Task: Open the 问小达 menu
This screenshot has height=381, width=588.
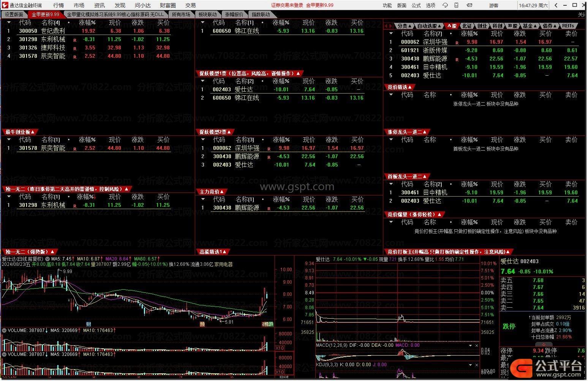Action: [143, 5]
